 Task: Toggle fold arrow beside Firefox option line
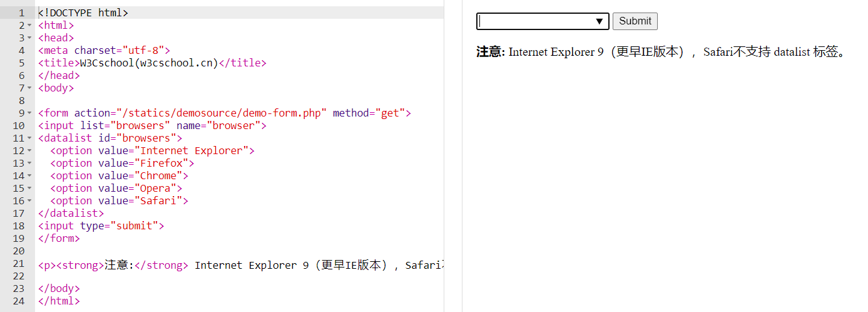(x=29, y=164)
